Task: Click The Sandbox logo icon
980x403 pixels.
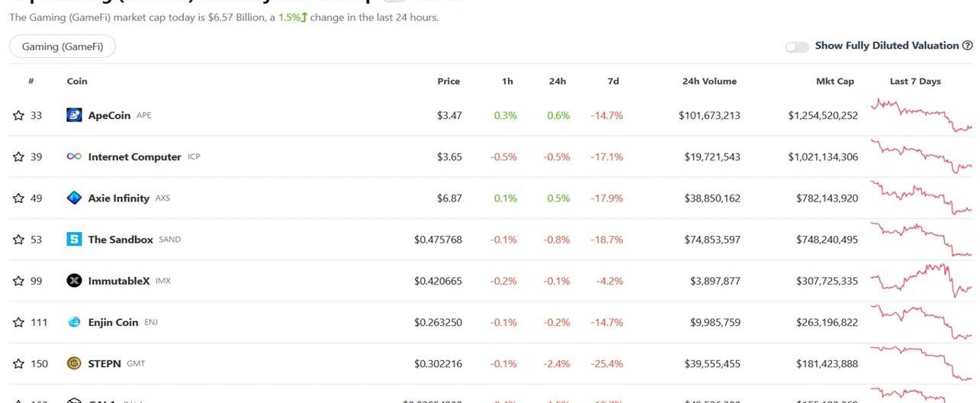Action: click(x=74, y=240)
